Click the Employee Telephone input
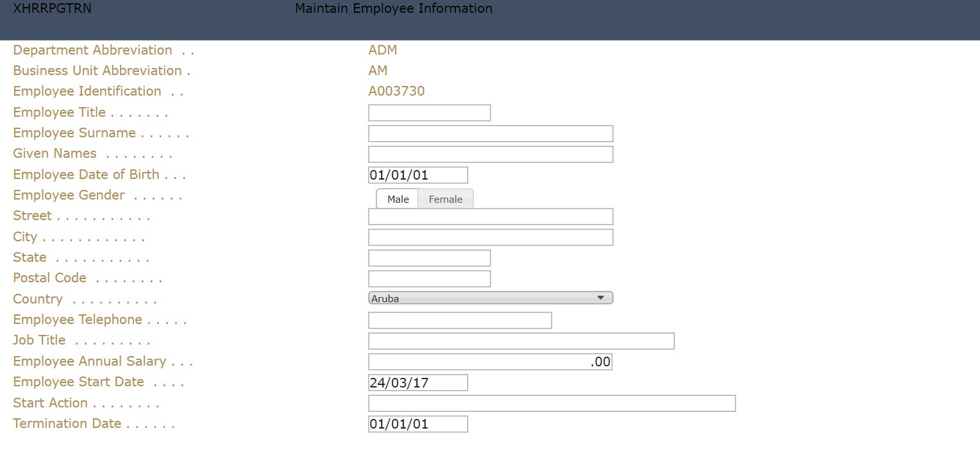 (460, 320)
